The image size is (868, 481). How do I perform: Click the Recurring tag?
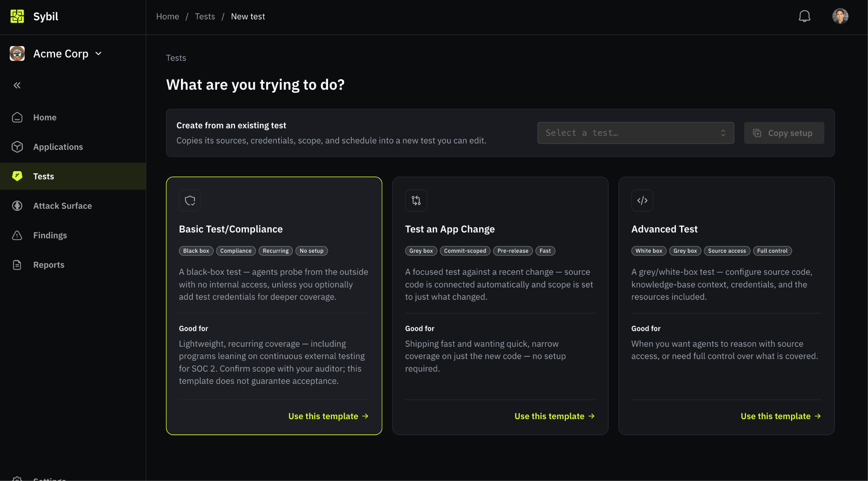click(x=275, y=251)
